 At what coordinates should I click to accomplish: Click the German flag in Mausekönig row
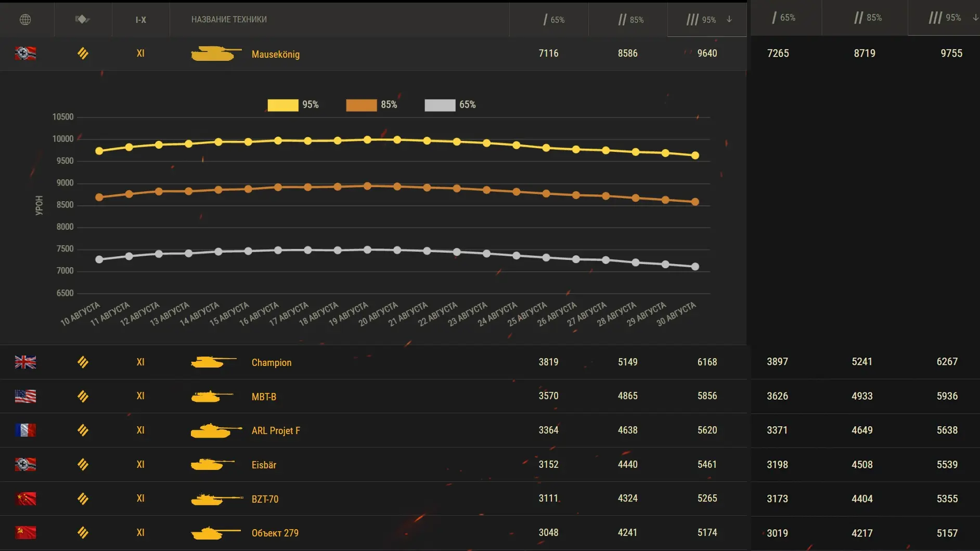point(25,53)
